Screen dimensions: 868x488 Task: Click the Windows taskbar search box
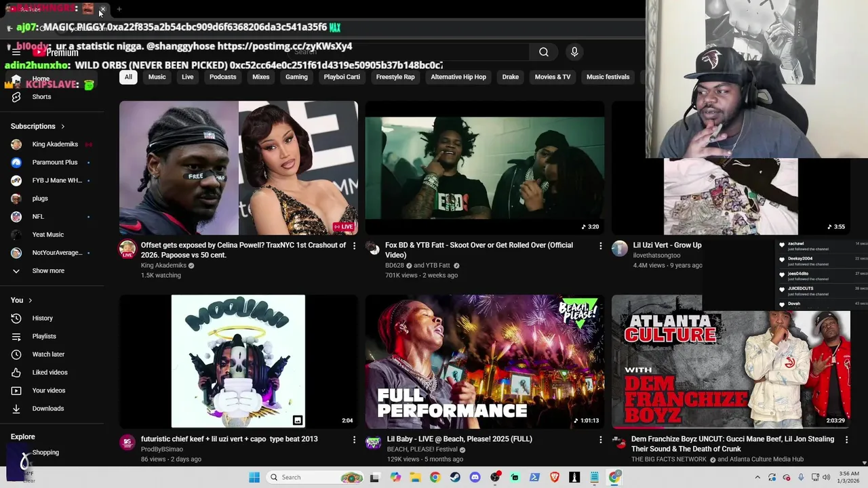pyautogui.click(x=315, y=477)
